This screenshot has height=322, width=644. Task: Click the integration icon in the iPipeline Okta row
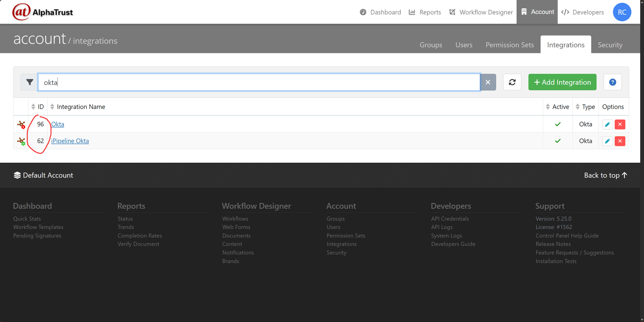pyautogui.click(x=21, y=141)
